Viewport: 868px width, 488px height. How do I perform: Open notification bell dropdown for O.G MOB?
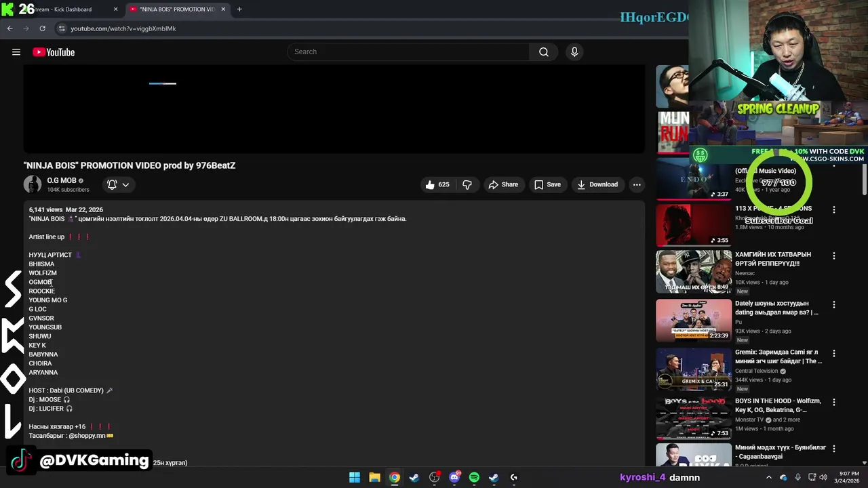click(x=118, y=184)
